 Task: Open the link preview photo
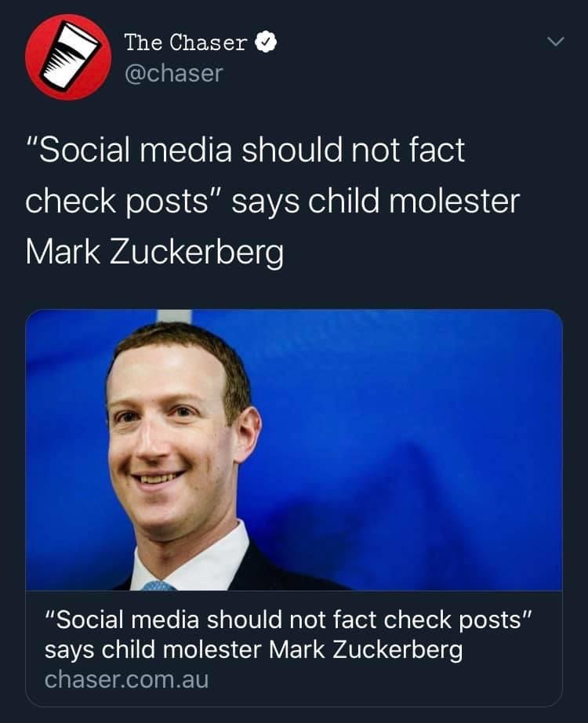[294, 449]
